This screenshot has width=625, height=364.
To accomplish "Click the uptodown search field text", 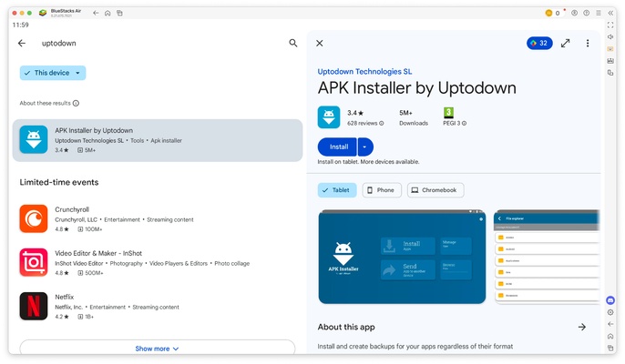I will pos(59,43).
